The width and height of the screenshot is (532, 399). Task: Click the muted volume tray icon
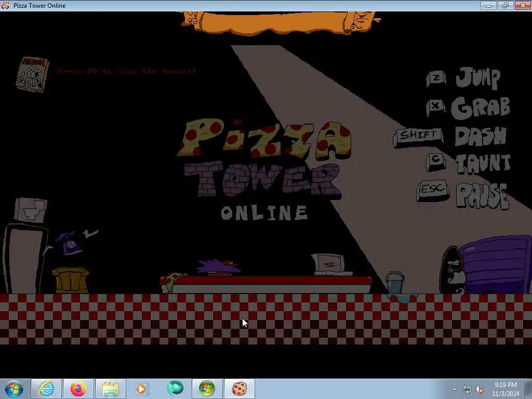pyautogui.click(x=480, y=390)
